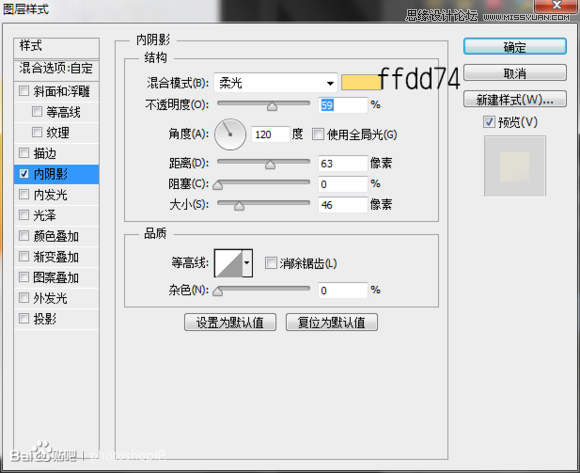The height and width of the screenshot is (473, 580).
Task: Select the 投影 style row
Action: click(57, 319)
